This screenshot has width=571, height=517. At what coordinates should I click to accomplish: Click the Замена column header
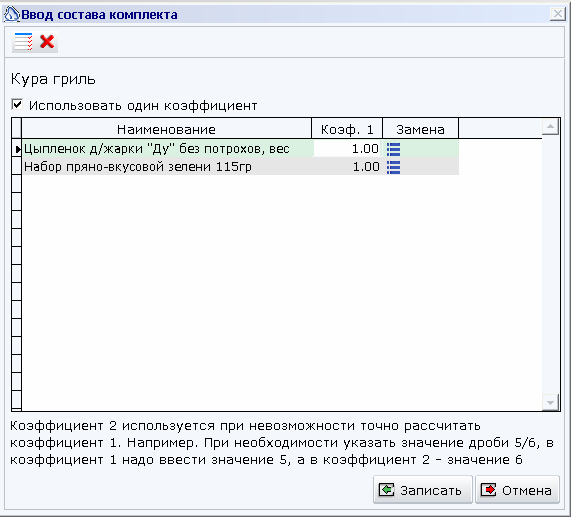421,129
